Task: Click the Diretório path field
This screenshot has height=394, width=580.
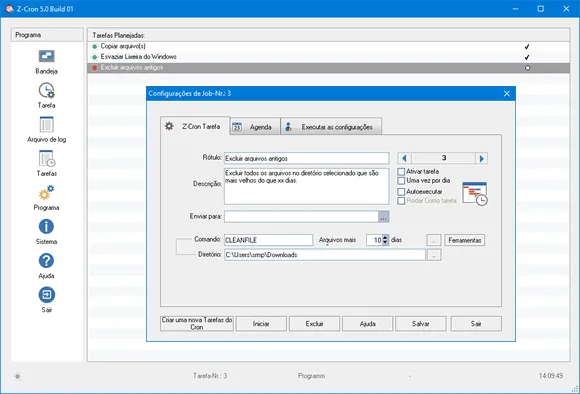Action: (325, 255)
